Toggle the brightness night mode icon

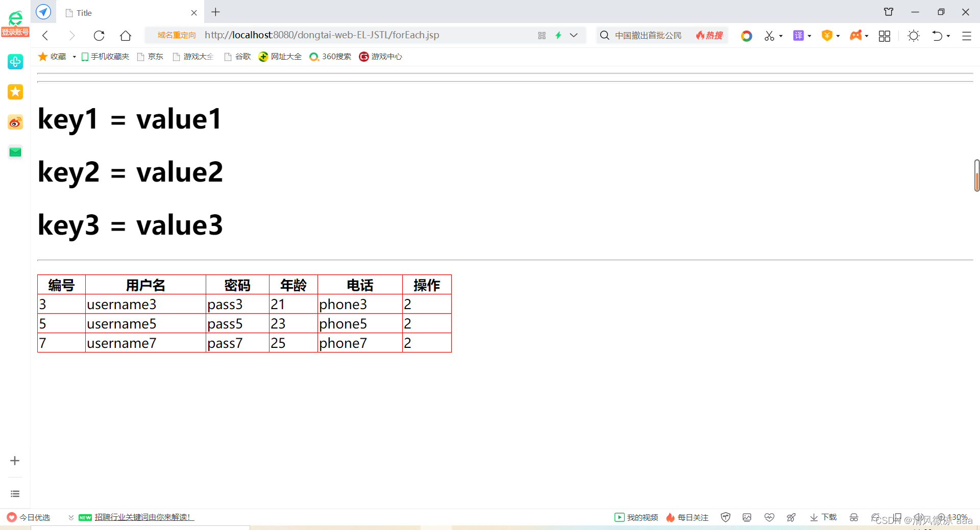pyautogui.click(x=914, y=36)
